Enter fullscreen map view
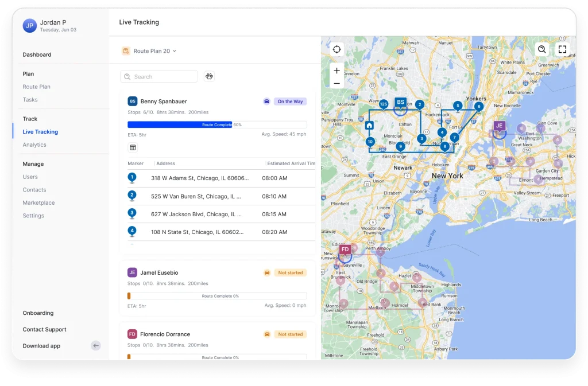The width and height of the screenshot is (588, 386). (562, 49)
